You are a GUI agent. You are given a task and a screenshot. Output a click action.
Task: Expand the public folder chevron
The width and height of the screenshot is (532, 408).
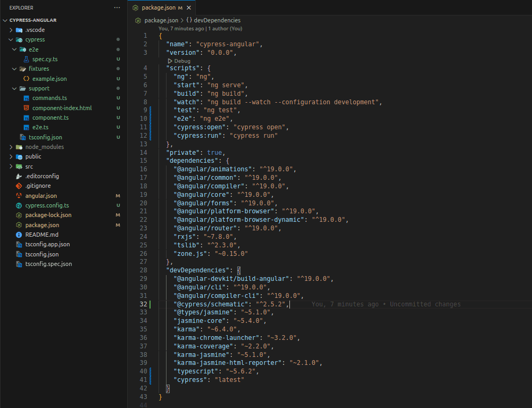click(11, 157)
